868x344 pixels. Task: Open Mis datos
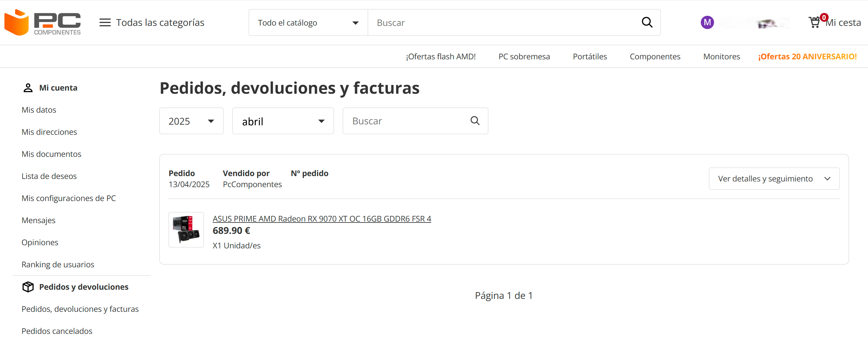tap(39, 110)
